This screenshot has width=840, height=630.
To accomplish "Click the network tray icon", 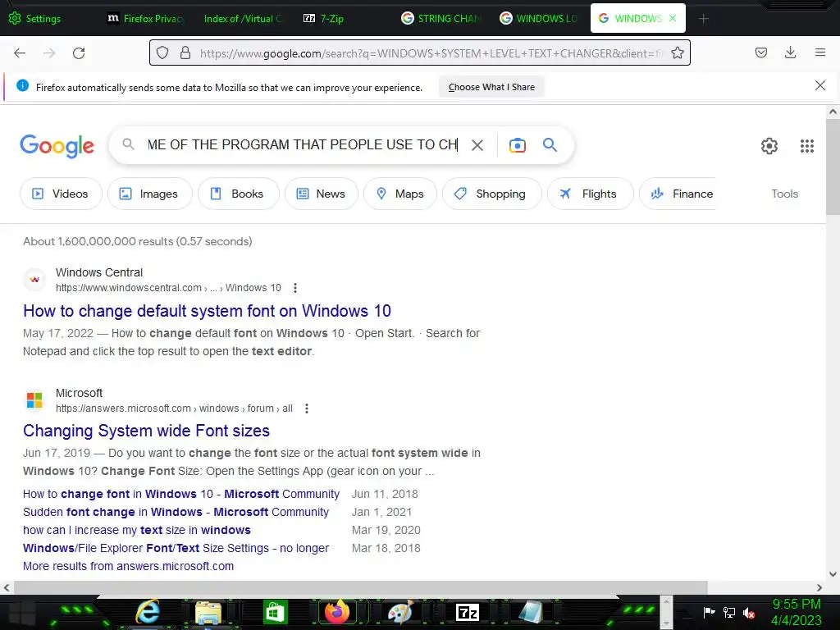I will point(729,612).
